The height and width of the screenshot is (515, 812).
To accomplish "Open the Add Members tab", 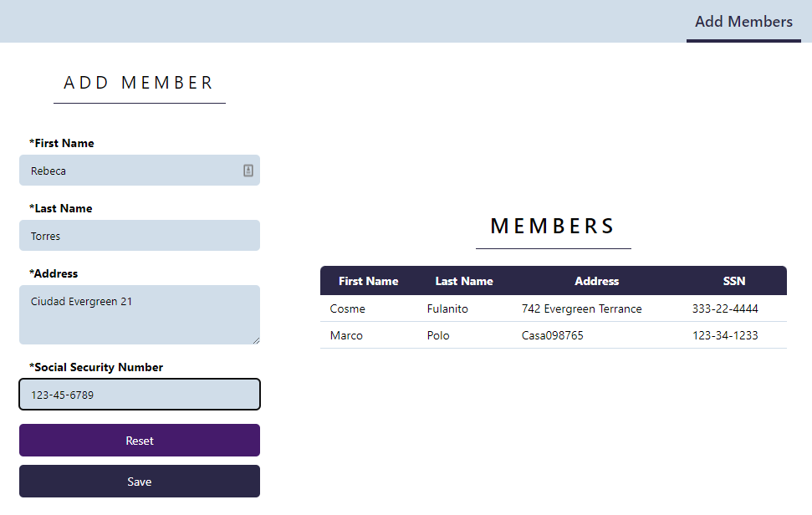I will click(743, 22).
